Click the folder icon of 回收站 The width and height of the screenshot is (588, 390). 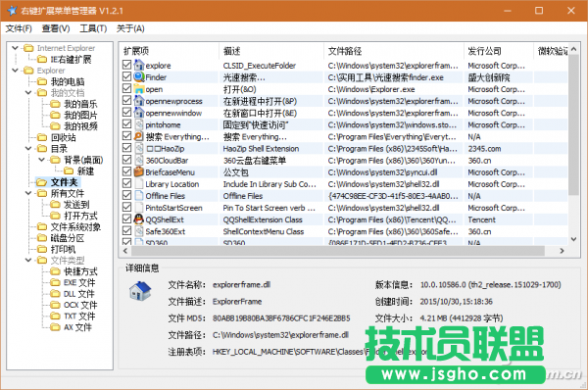[42, 137]
